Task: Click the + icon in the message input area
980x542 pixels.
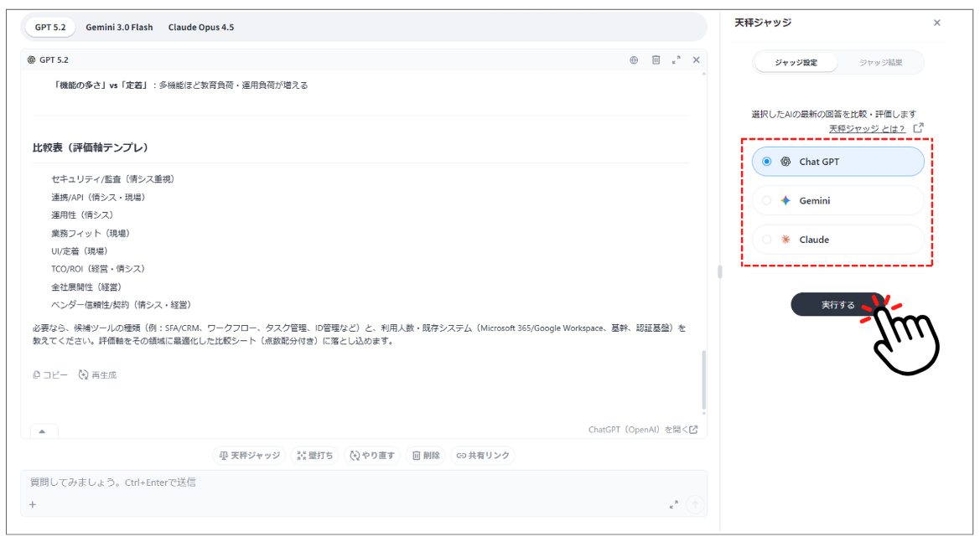Action: pyautogui.click(x=32, y=504)
